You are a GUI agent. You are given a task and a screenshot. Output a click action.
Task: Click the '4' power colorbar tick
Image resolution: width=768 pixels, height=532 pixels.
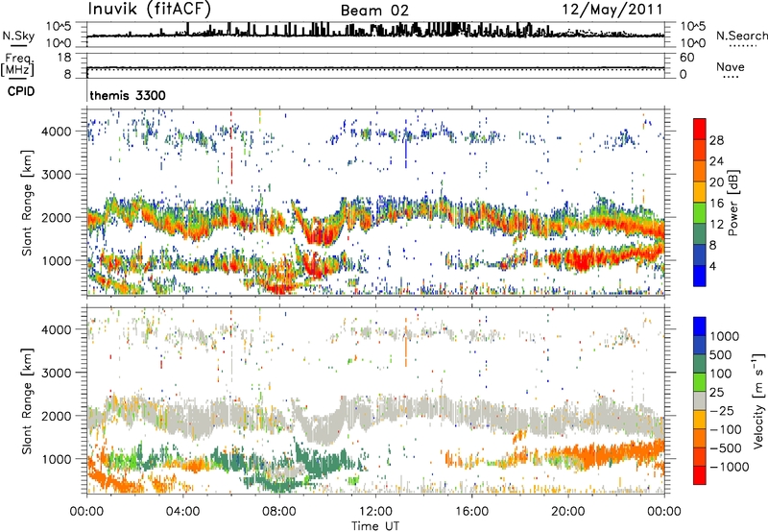tap(713, 266)
